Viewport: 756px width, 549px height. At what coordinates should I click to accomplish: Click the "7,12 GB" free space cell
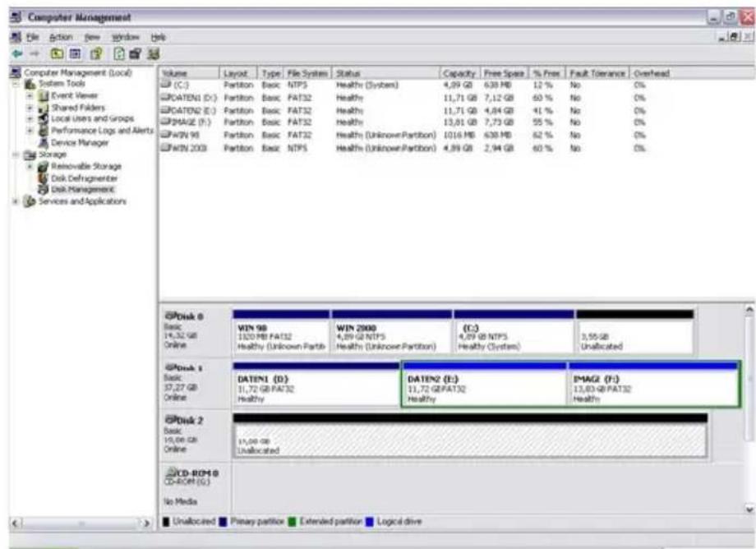click(499, 98)
